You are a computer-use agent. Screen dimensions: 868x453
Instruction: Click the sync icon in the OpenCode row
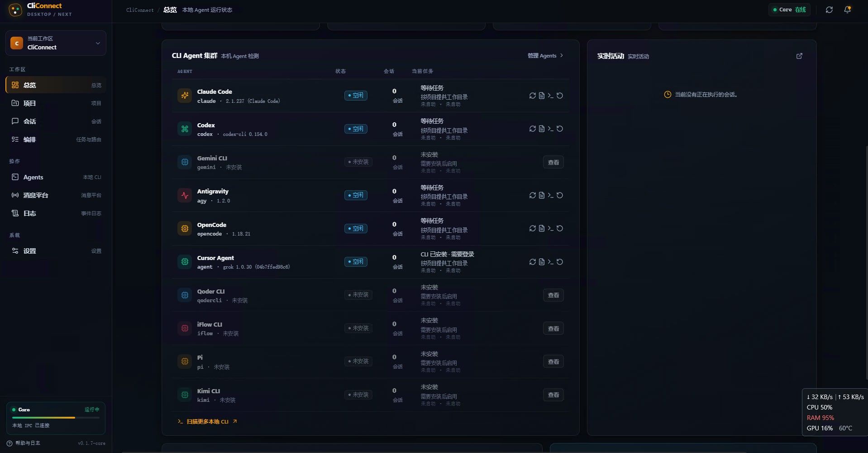coord(532,228)
